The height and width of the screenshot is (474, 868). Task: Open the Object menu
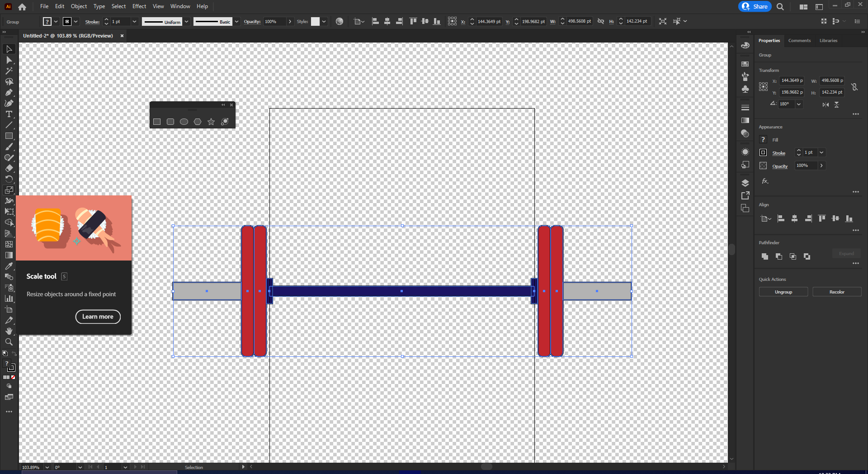pyautogui.click(x=79, y=6)
